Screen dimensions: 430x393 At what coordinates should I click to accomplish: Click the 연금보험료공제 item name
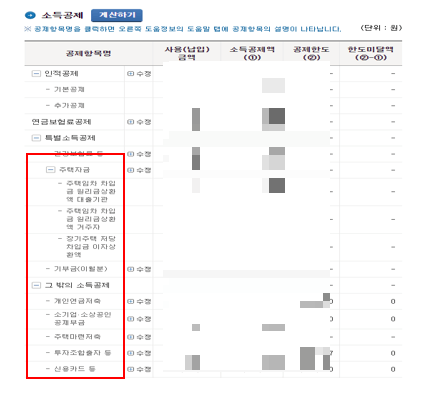[61, 122]
